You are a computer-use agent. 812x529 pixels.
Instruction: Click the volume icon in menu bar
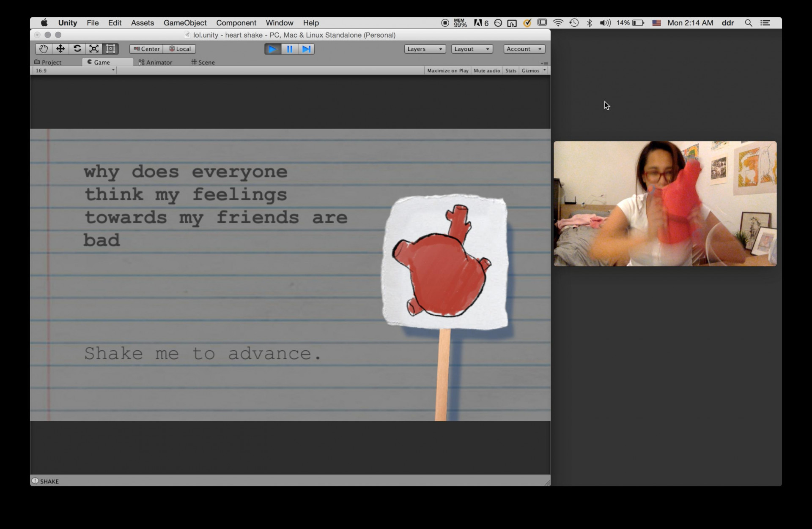tap(605, 23)
